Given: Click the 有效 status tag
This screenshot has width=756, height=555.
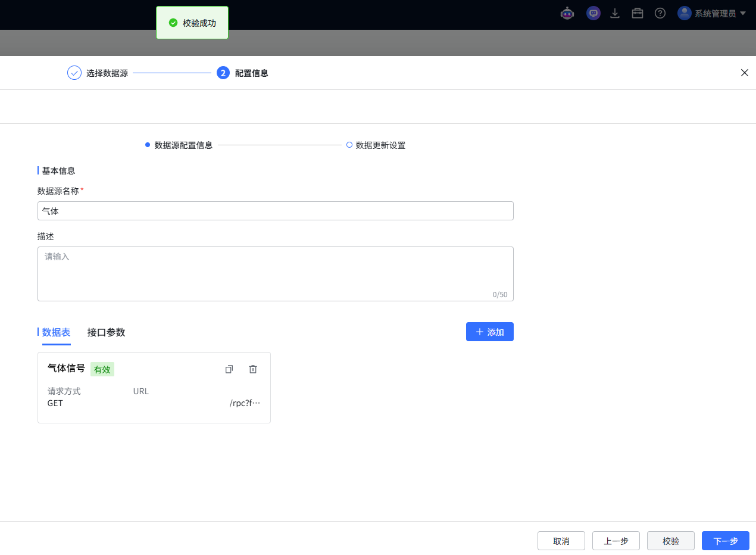Looking at the screenshot, I should point(102,369).
